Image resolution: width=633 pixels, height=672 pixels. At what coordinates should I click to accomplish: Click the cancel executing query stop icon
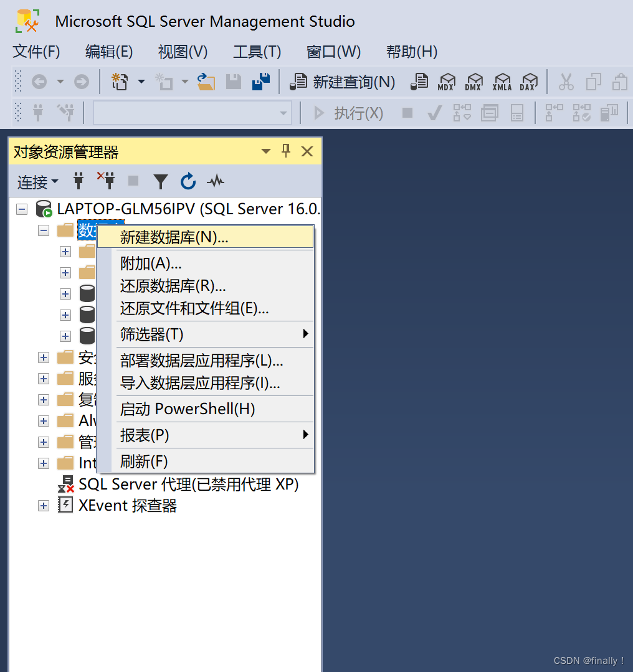click(407, 113)
